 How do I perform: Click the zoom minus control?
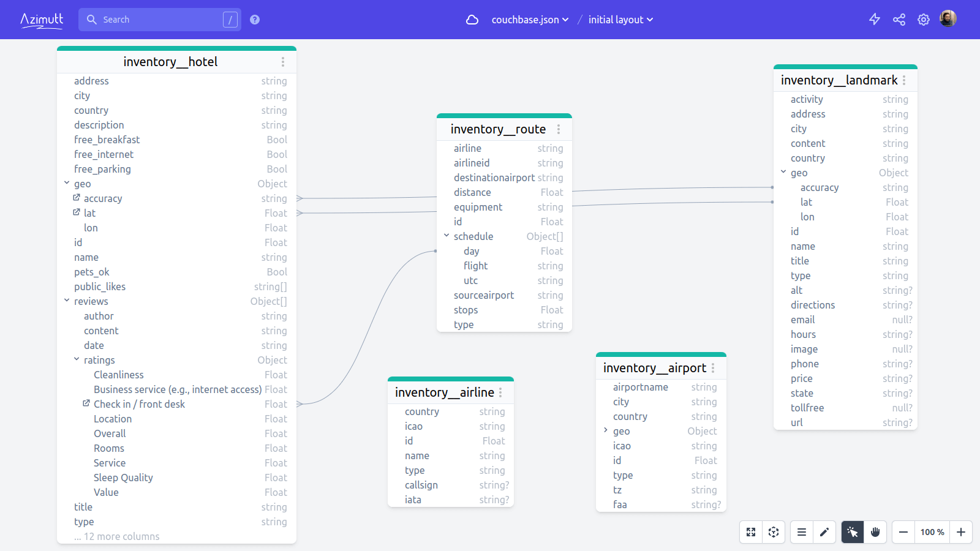click(x=902, y=532)
